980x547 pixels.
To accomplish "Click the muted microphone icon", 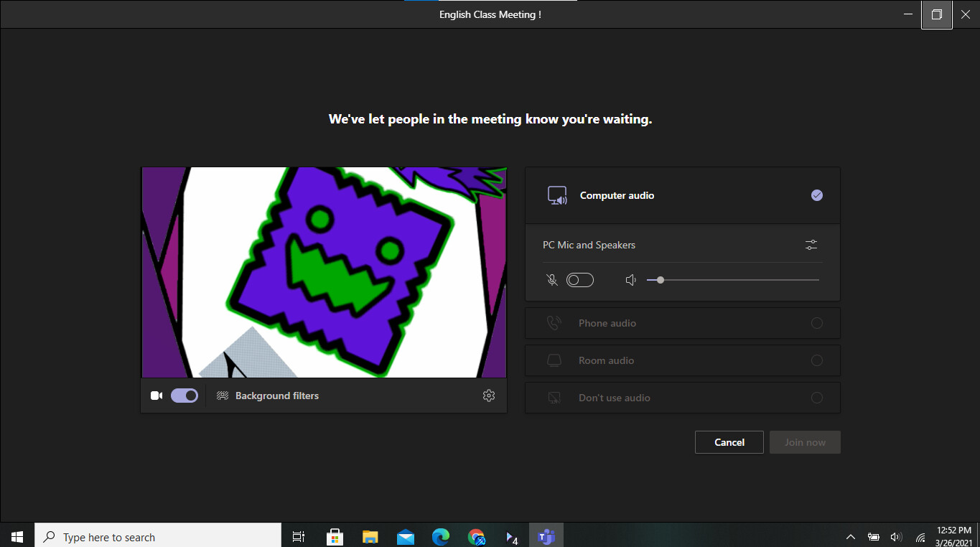I will coord(552,280).
